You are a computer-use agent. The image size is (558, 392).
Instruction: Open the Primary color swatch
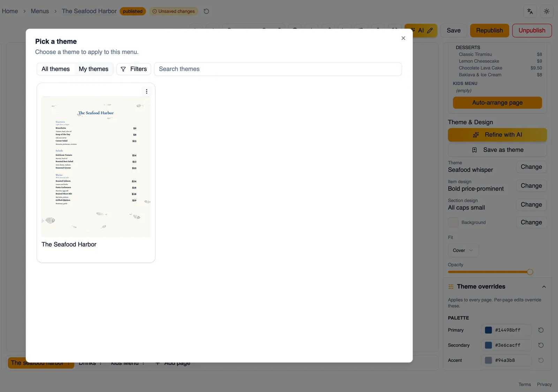(x=488, y=330)
